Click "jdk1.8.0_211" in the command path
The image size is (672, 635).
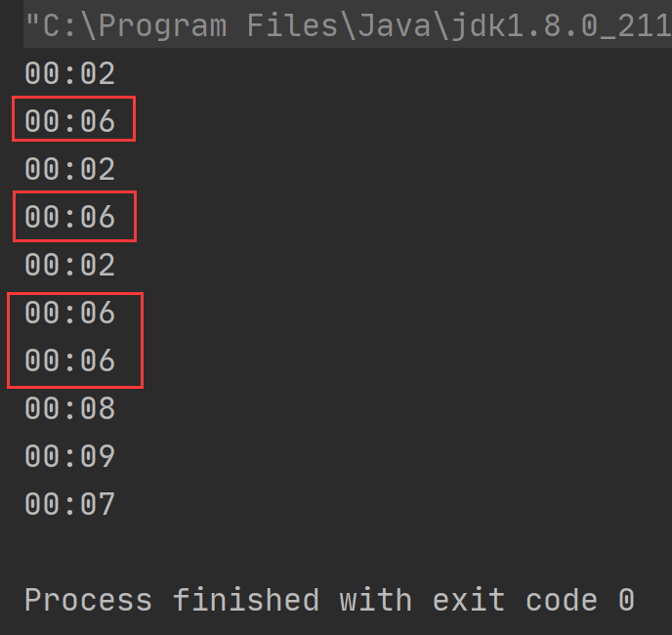tap(562, 27)
